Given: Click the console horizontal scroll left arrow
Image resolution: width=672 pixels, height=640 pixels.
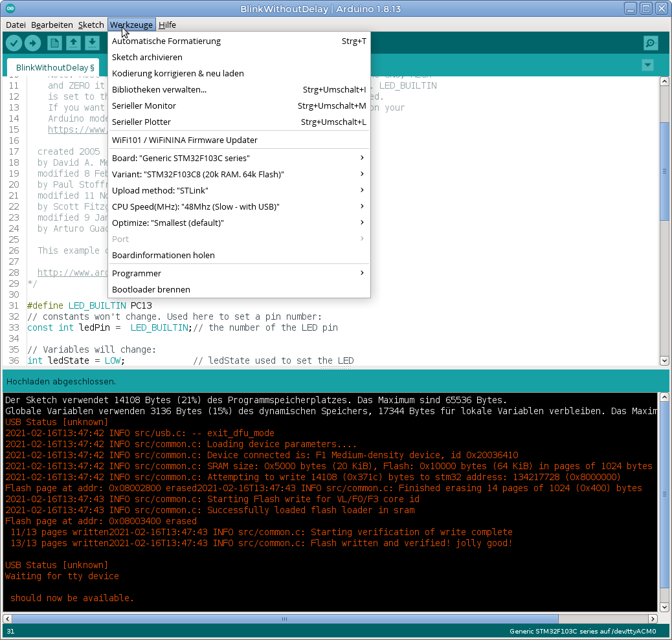Looking at the screenshot, I should tap(7, 619).
